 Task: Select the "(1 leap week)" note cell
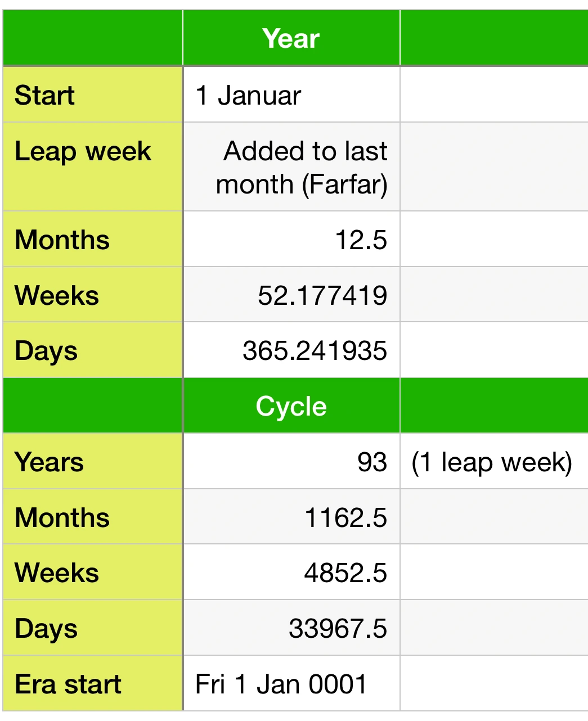(x=492, y=462)
